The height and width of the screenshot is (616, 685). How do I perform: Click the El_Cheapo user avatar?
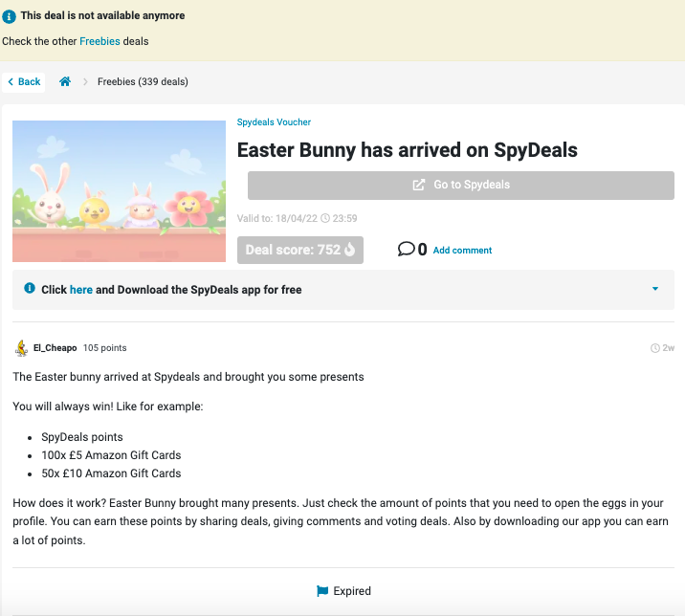tap(21, 348)
